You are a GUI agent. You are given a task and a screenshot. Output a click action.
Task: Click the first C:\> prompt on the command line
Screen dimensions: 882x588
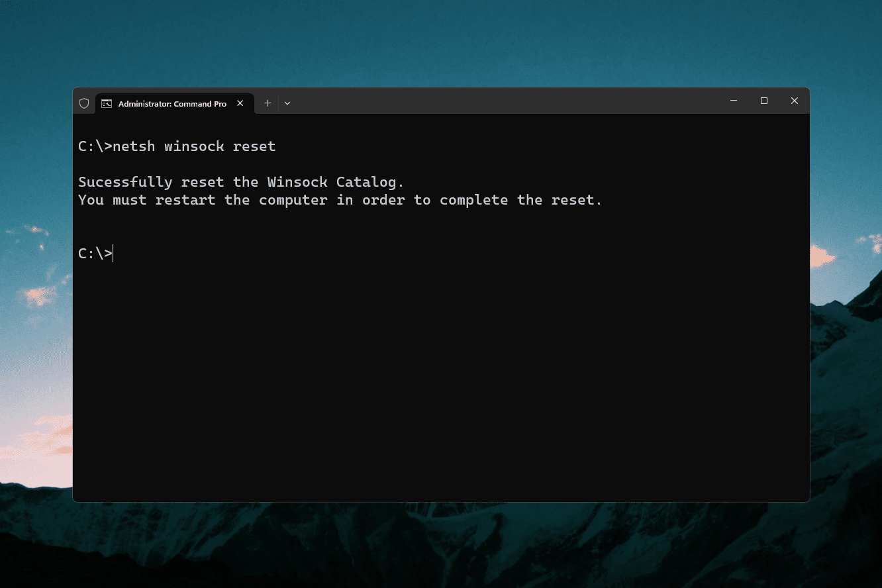point(95,146)
